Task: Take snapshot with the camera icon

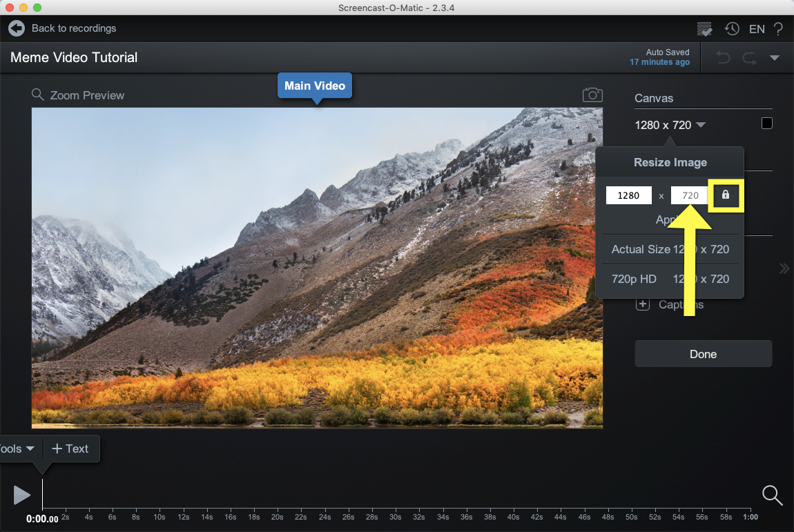Action: click(x=592, y=95)
